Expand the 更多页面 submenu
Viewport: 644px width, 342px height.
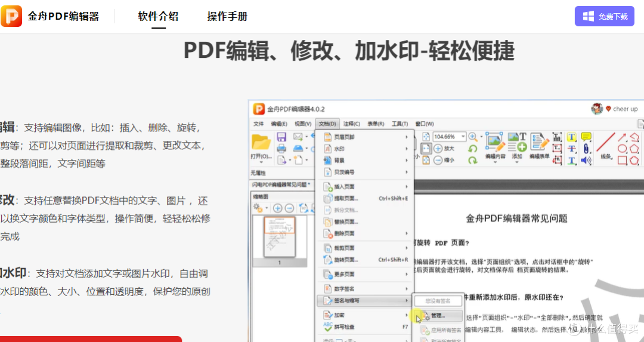365,274
